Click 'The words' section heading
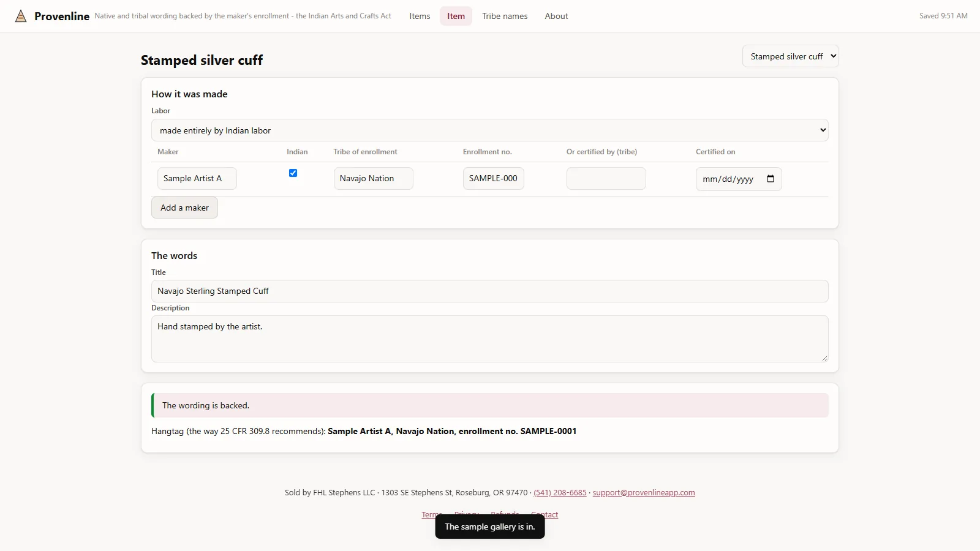This screenshot has height=551, width=980. [x=175, y=256]
